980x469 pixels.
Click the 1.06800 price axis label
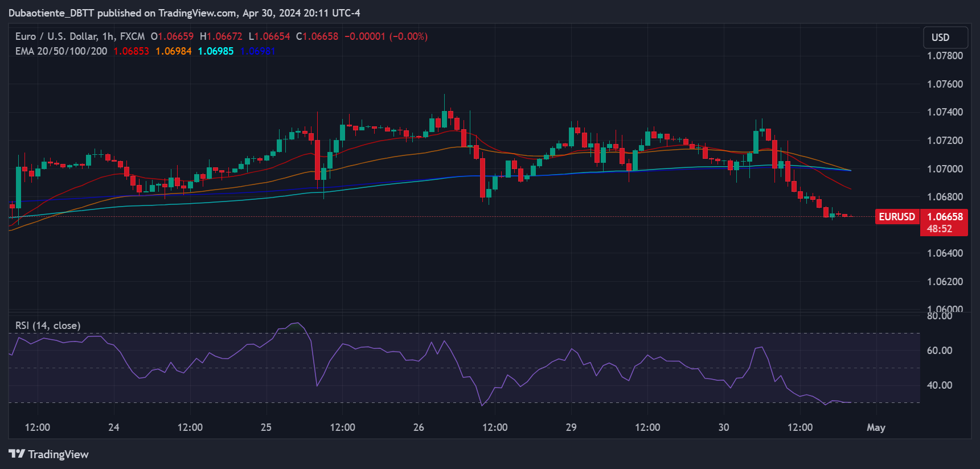[x=945, y=197]
